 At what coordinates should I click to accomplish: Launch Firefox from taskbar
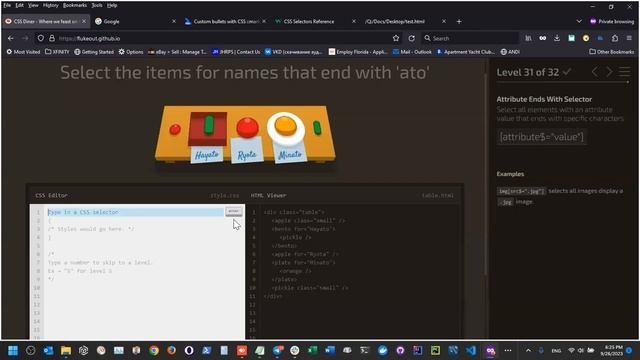click(171, 350)
